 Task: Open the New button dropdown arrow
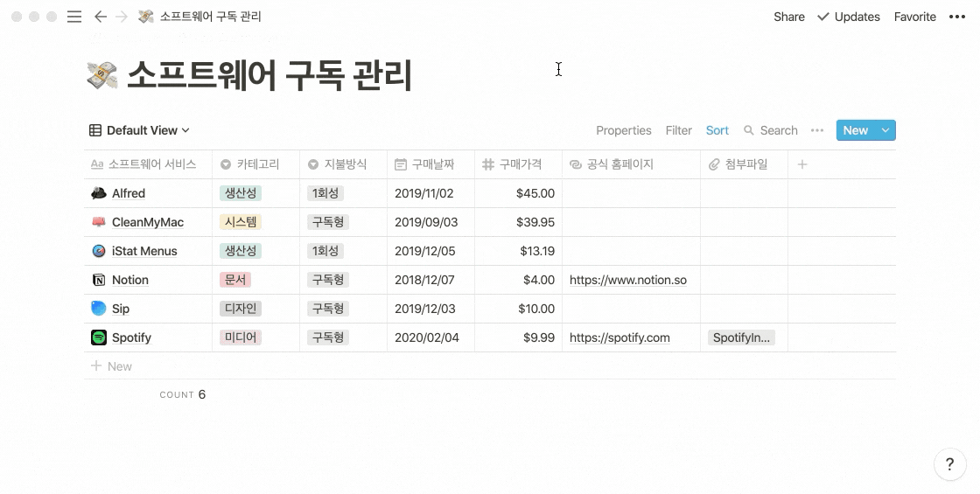(885, 130)
